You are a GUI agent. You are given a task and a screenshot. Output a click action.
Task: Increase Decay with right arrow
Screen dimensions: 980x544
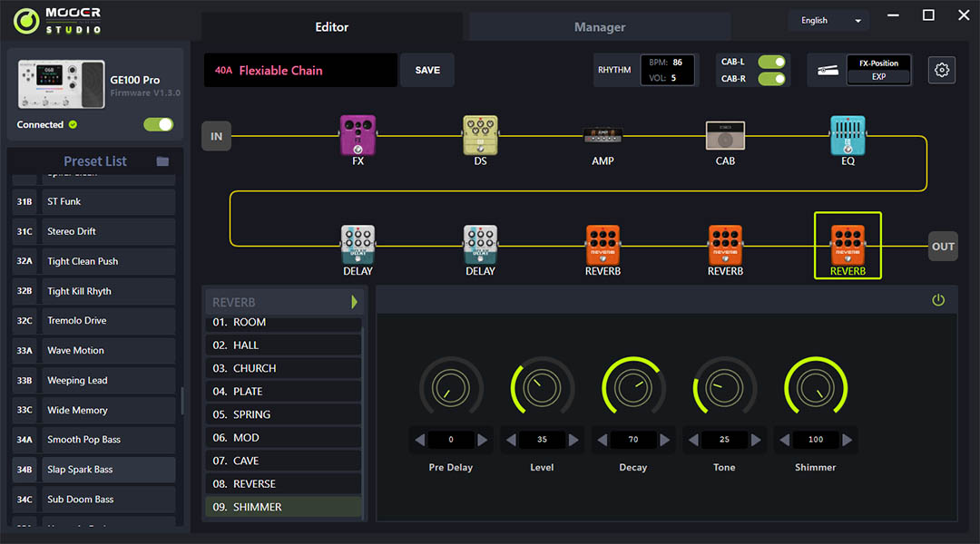(664, 440)
